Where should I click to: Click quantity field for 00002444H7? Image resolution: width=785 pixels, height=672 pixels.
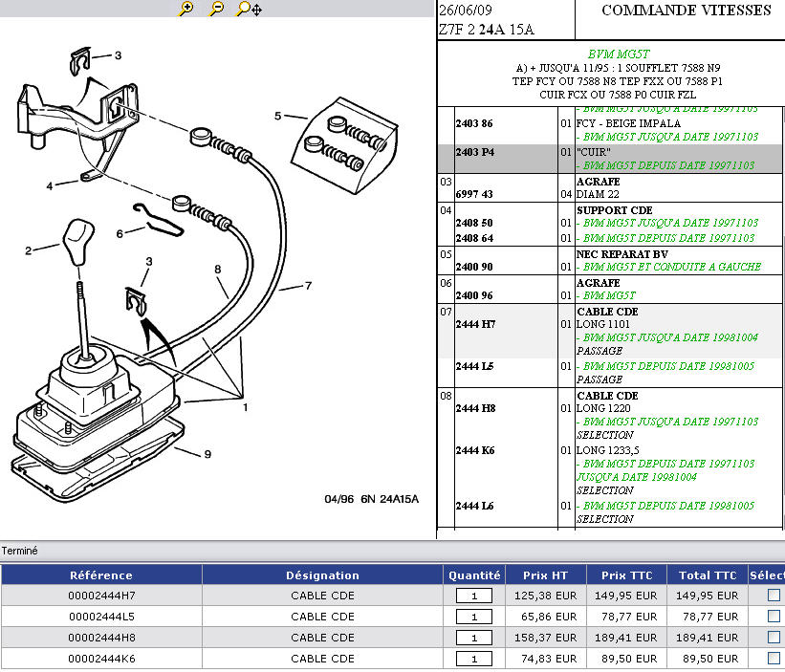(474, 596)
